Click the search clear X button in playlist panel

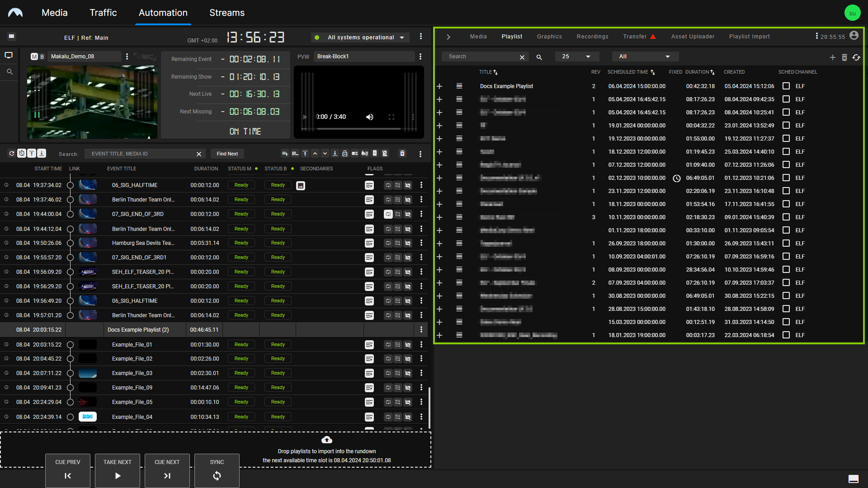click(x=522, y=56)
